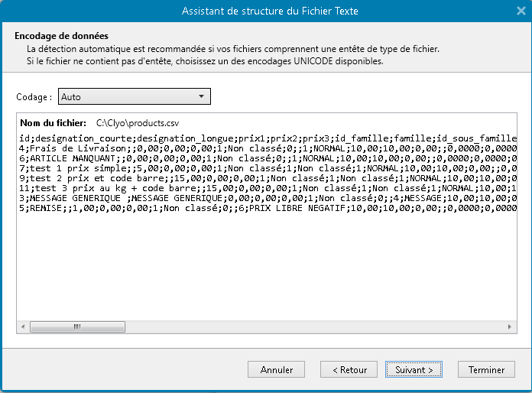Click the preview scrollbar left arrow

click(x=24, y=327)
